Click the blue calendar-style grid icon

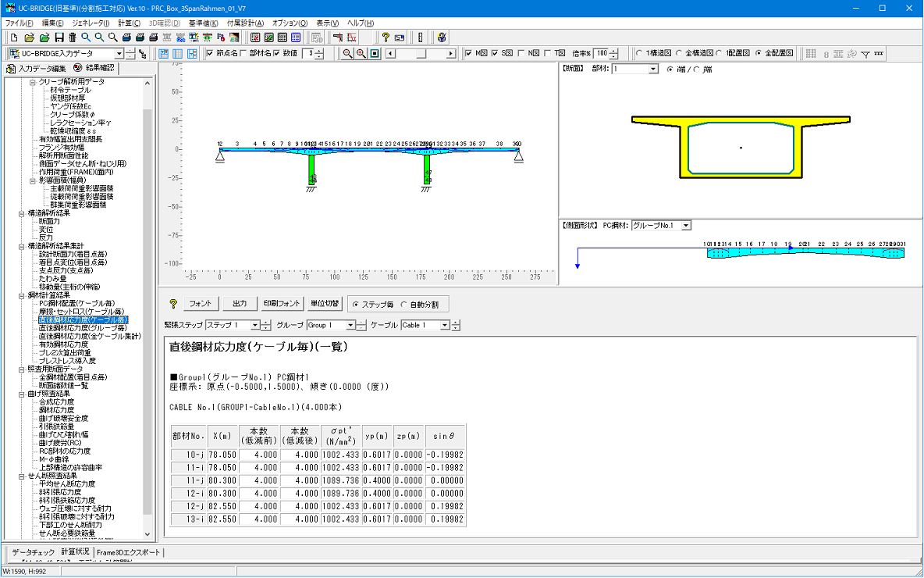296,37
